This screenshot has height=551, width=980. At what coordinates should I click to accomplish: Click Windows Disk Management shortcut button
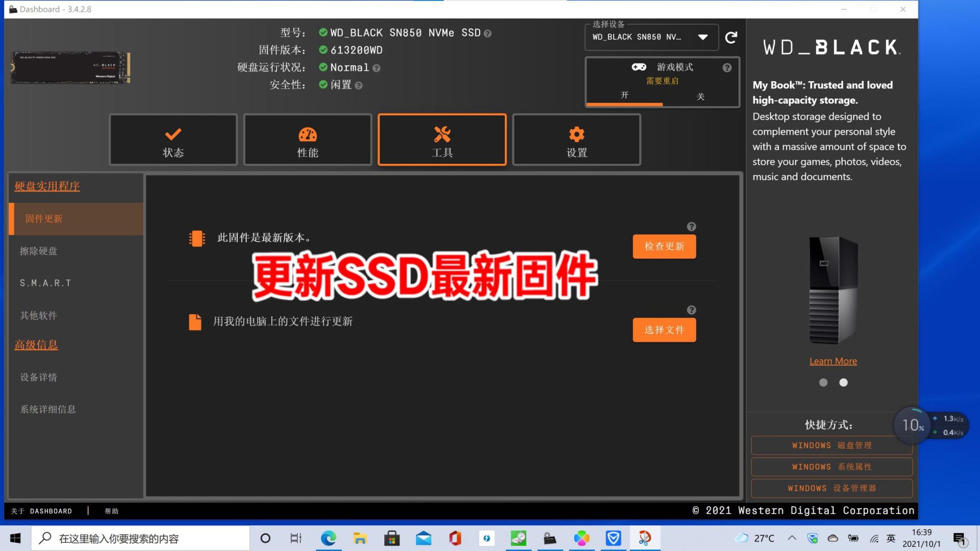pos(832,445)
